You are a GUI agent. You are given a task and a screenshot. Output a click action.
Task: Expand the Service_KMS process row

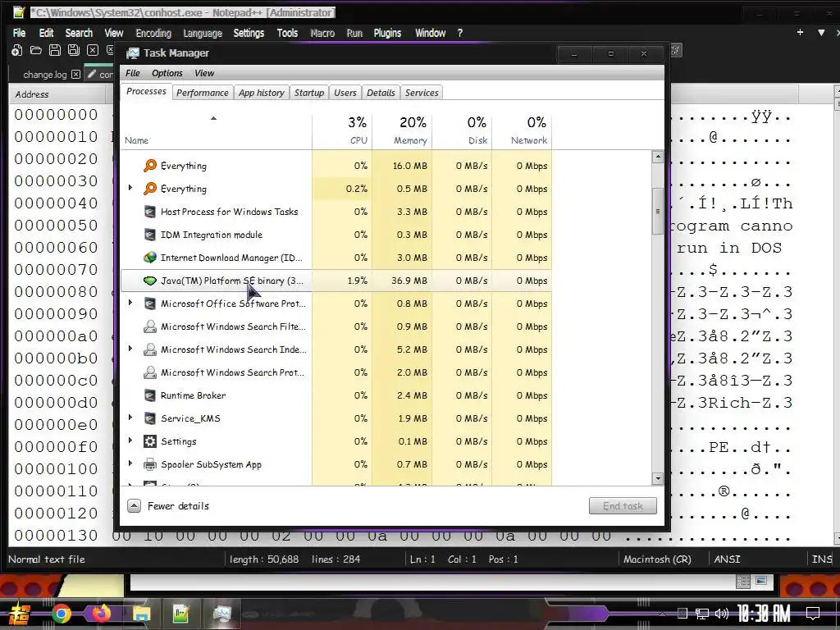coord(130,418)
